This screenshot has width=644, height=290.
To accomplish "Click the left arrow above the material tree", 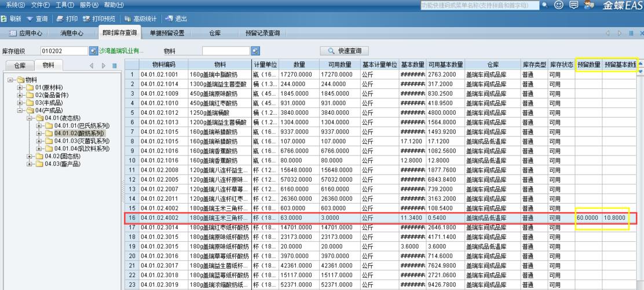I will tap(92, 66).
